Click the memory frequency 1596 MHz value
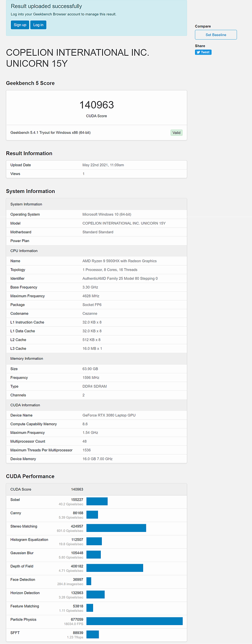This screenshot has height=644, width=252. (91, 378)
